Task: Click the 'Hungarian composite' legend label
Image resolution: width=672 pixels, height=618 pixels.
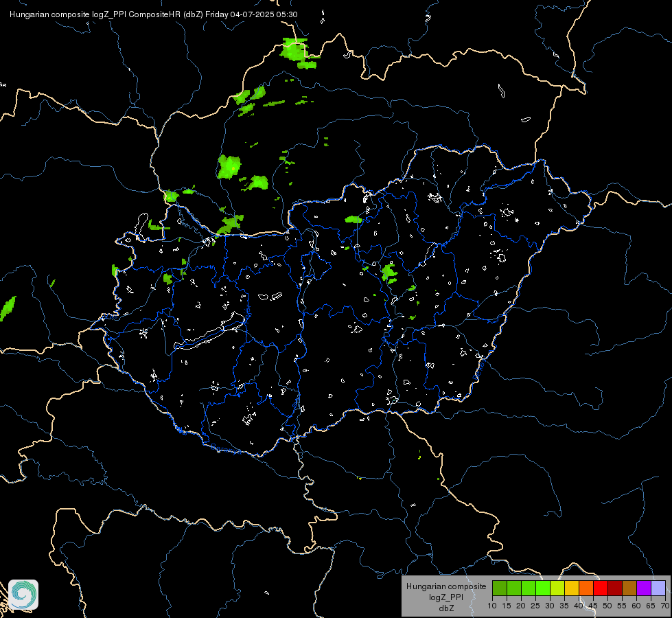Action: [446, 586]
